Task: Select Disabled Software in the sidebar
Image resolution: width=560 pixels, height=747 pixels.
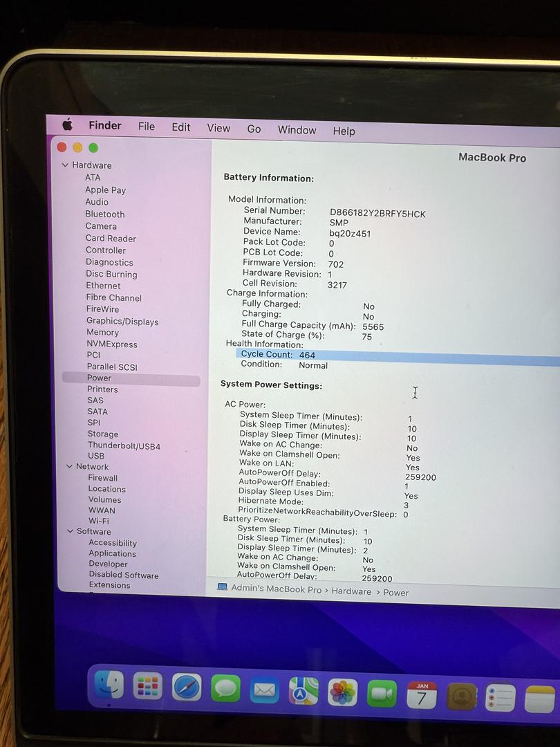Action: pyautogui.click(x=124, y=575)
